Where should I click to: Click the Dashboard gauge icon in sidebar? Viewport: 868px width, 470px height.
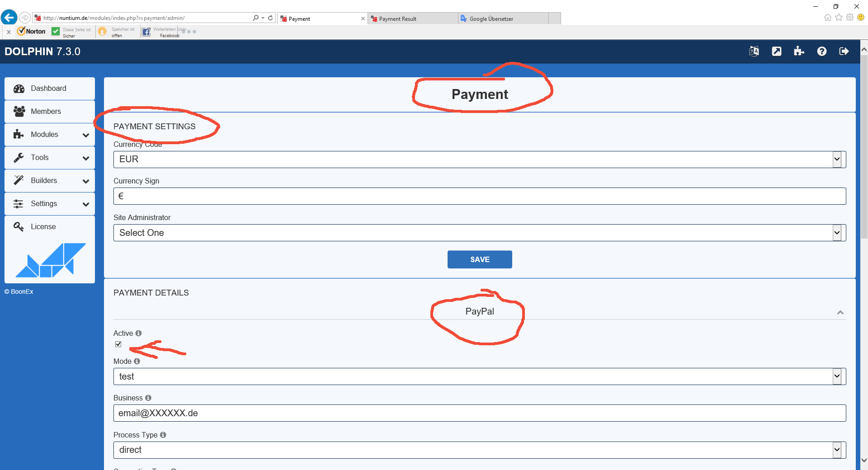pos(19,89)
